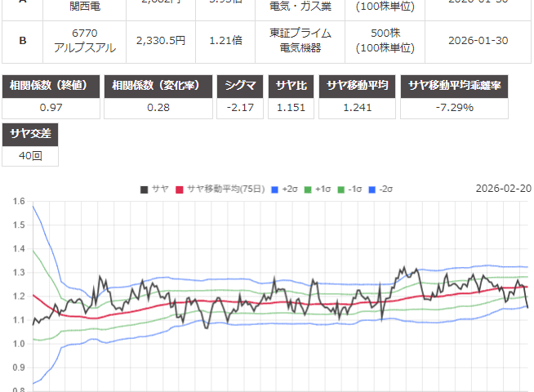Toggle サヤ移動平均(75日) legend entry
Screen dimensions: 534x392
point(219,189)
